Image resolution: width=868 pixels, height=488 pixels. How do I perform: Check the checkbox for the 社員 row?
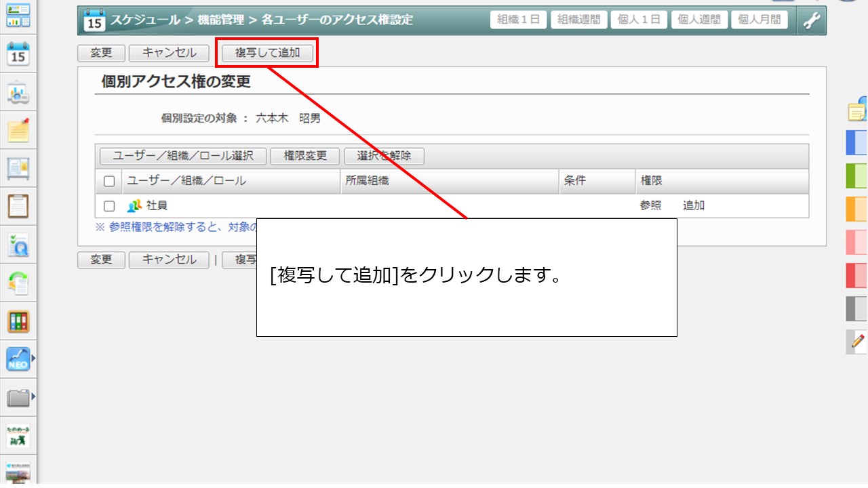click(109, 206)
